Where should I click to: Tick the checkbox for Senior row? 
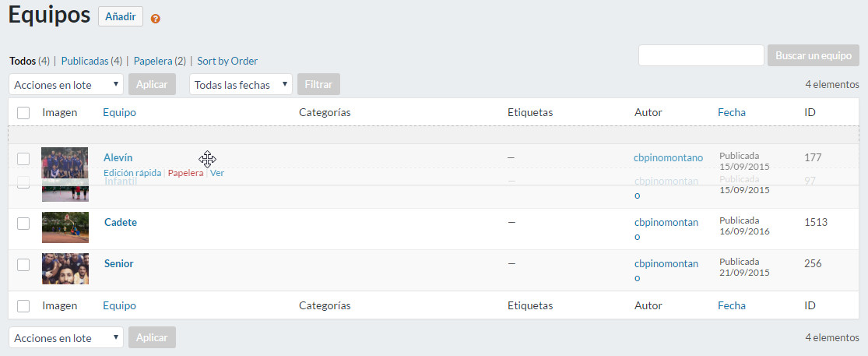click(x=23, y=265)
